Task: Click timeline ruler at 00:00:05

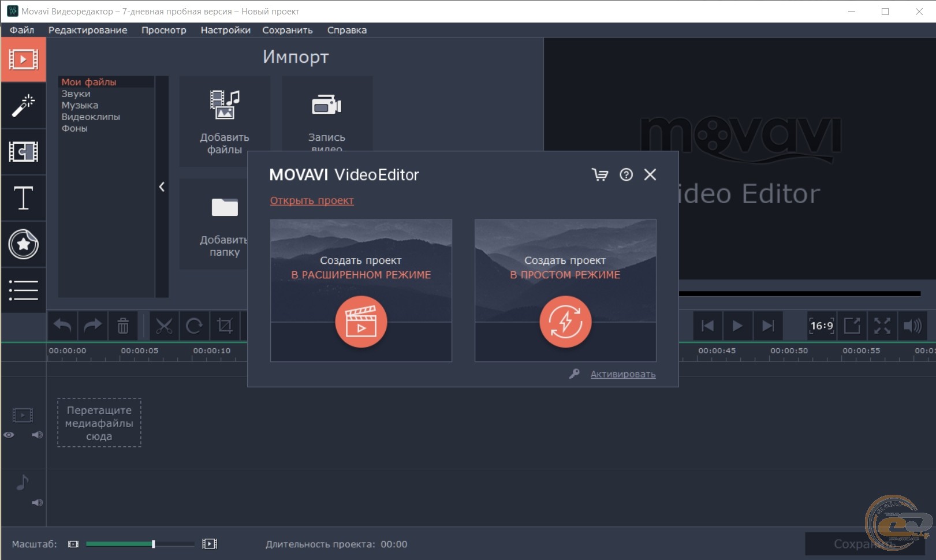Action: click(x=139, y=350)
